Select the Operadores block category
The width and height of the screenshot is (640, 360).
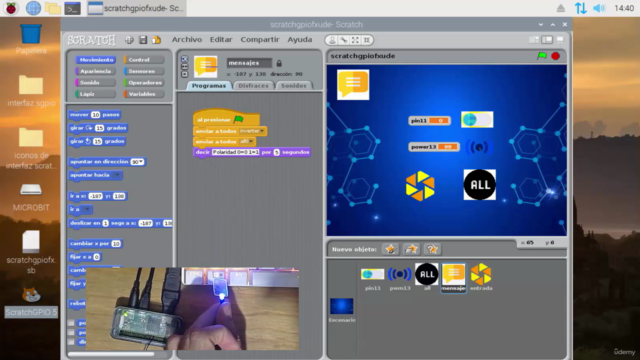[144, 82]
